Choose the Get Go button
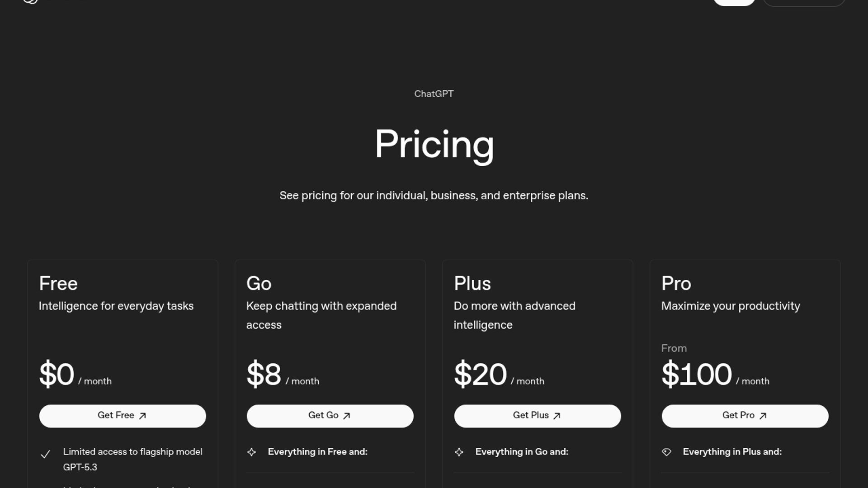This screenshot has width=868, height=488. click(330, 416)
